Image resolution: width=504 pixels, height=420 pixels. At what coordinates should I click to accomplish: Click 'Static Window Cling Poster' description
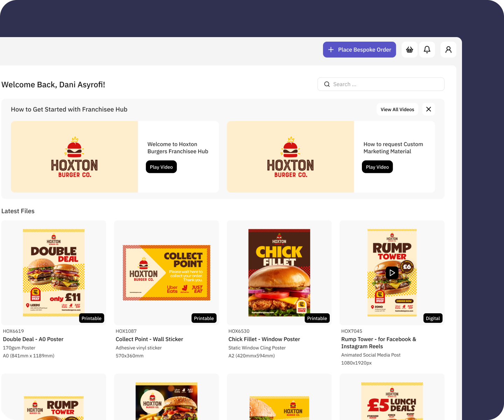coord(257,348)
